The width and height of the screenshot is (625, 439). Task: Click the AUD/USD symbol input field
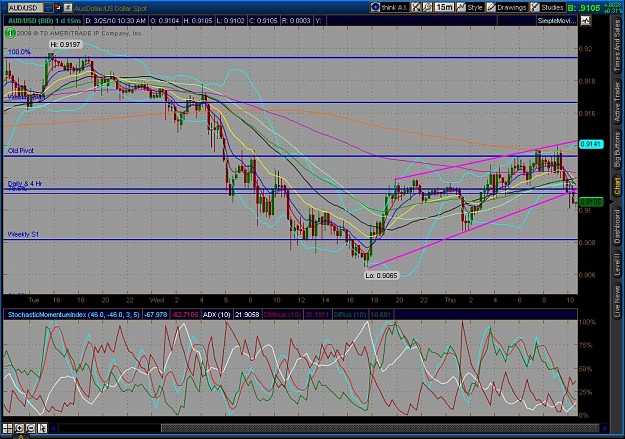[25, 8]
